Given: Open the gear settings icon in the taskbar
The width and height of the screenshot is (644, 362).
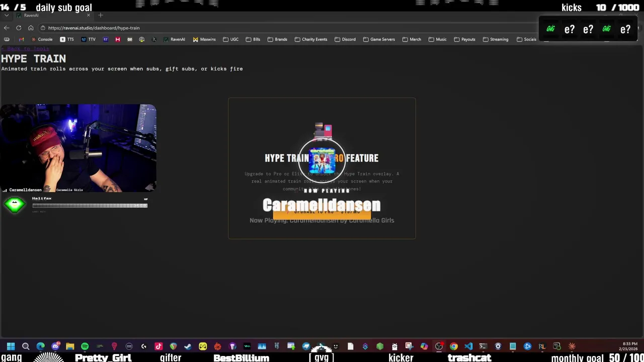Looking at the screenshot, I should click(498, 346).
